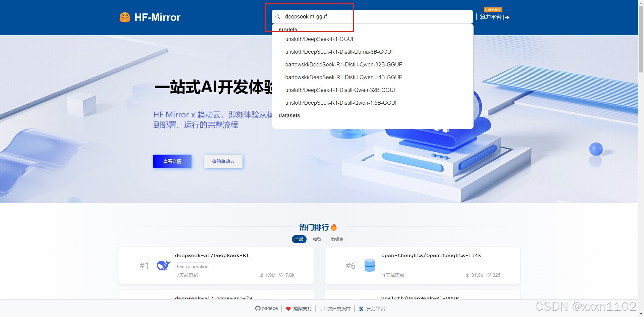Focus the search field containing deepseek r1 gguf
The height and width of the screenshot is (317, 644).
coord(372,17)
